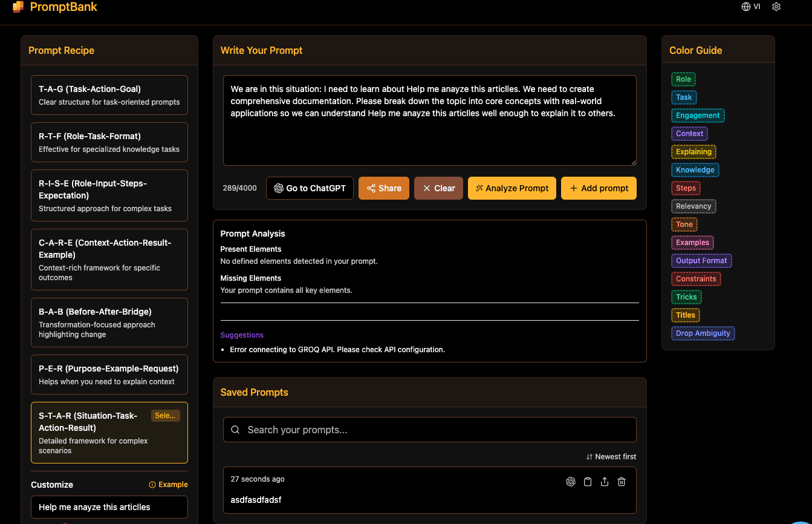Click the search magnifier in Saved Prompts
Screen dimensions: 812x524
click(235, 430)
